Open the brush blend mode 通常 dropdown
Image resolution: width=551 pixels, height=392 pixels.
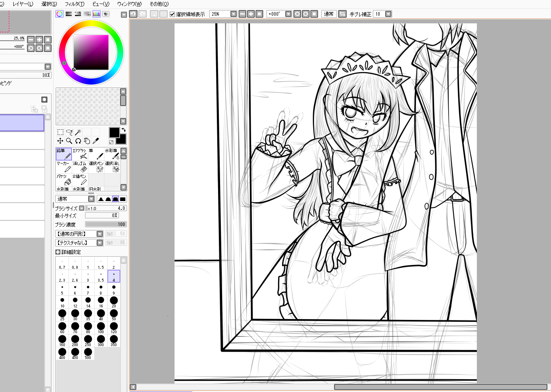tap(91, 199)
